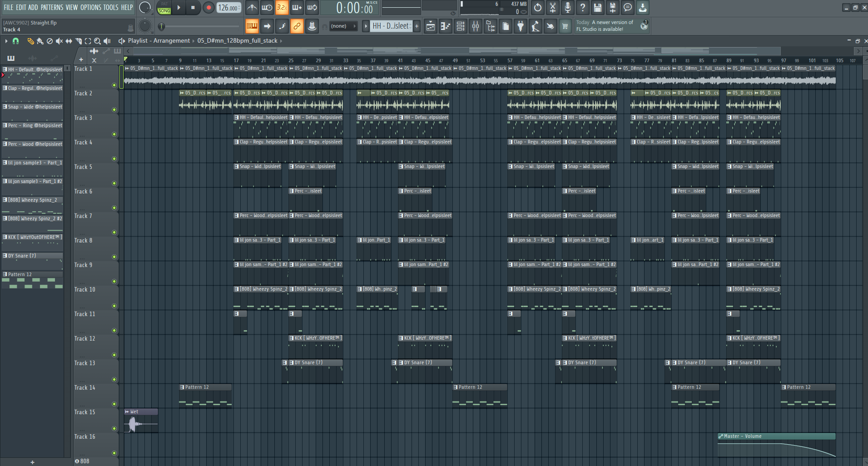Image resolution: width=868 pixels, height=466 pixels.
Task: Open the (none) snap dropdown
Action: click(x=343, y=26)
